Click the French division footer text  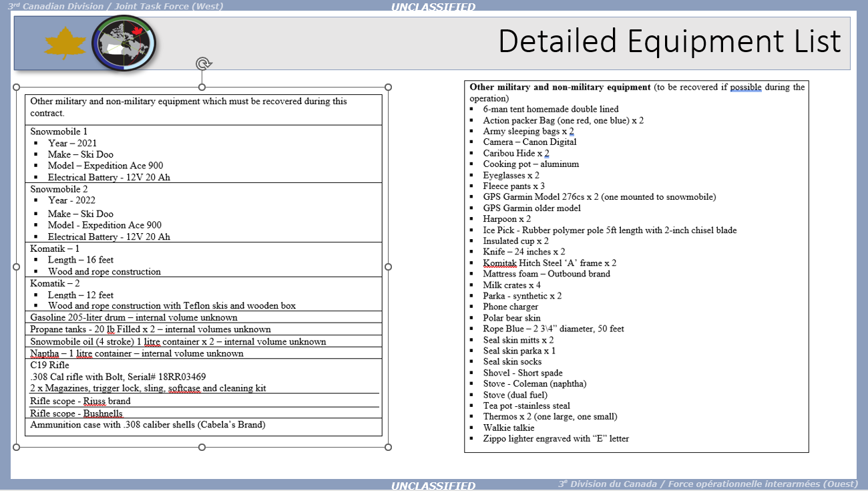(708, 484)
